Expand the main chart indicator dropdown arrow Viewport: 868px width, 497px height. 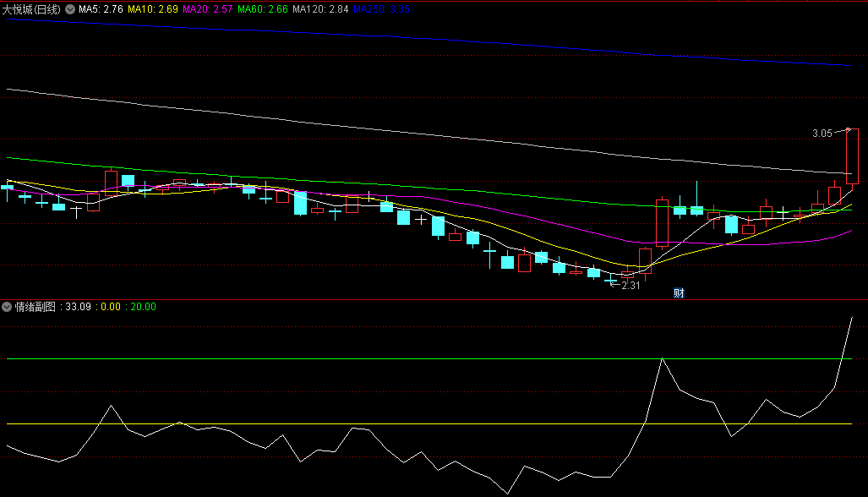tap(70, 9)
